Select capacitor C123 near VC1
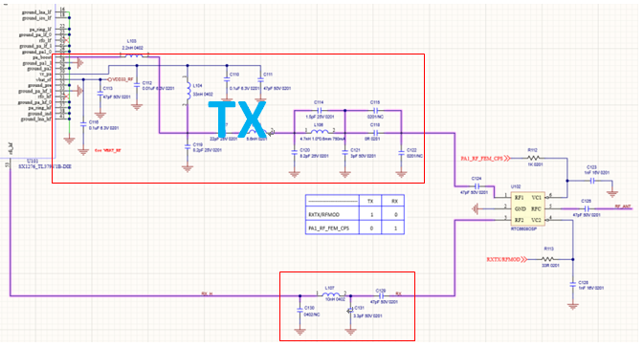This screenshot has height=347, width=644. pos(592,181)
